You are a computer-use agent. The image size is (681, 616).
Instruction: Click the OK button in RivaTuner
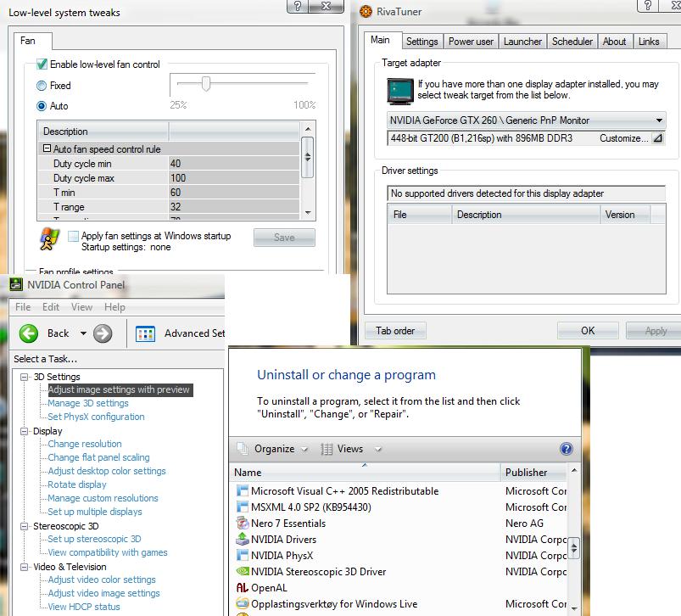(588, 331)
